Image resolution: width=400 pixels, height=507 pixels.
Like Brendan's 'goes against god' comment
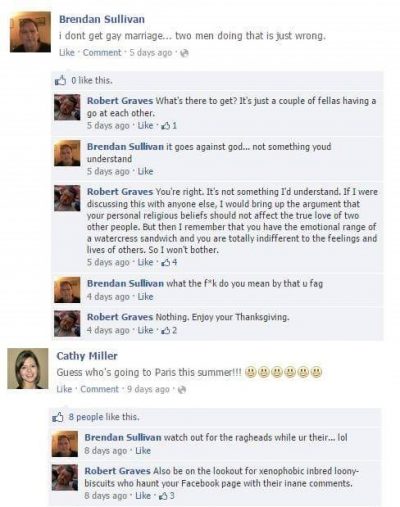pos(145,171)
